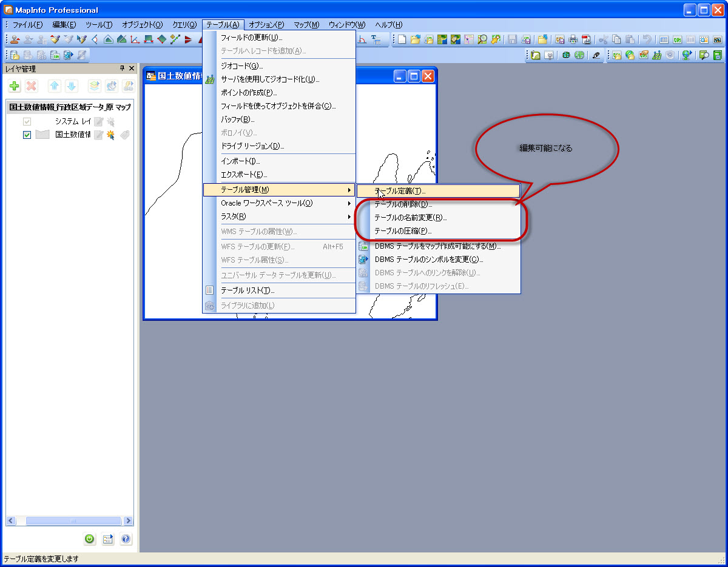The width and height of the screenshot is (728, 567).
Task: Toggle visibility checkbox of 国土数値情 layer
Action: (27, 135)
